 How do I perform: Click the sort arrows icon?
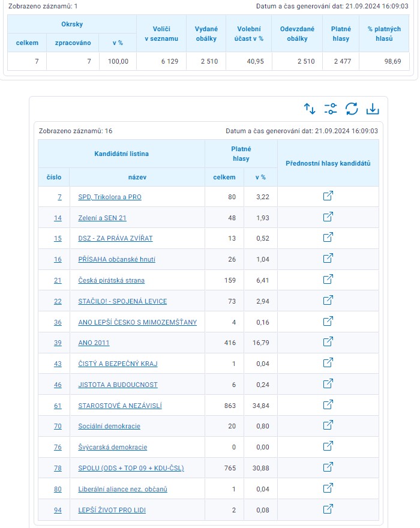(x=310, y=109)
